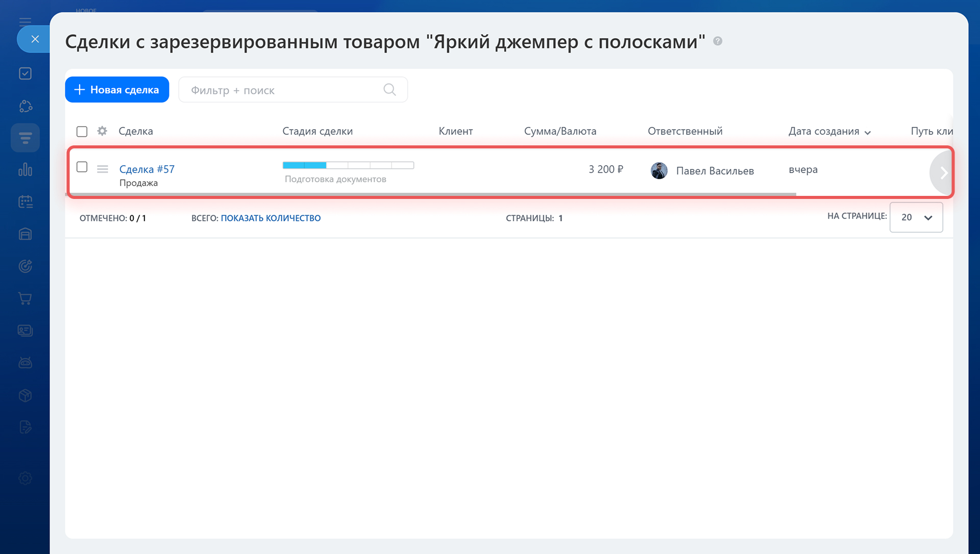The height and width of the screenshot is (554, 980).
Task: Expand the per-page count dropdown showing 20
Action: coord(916,217)
